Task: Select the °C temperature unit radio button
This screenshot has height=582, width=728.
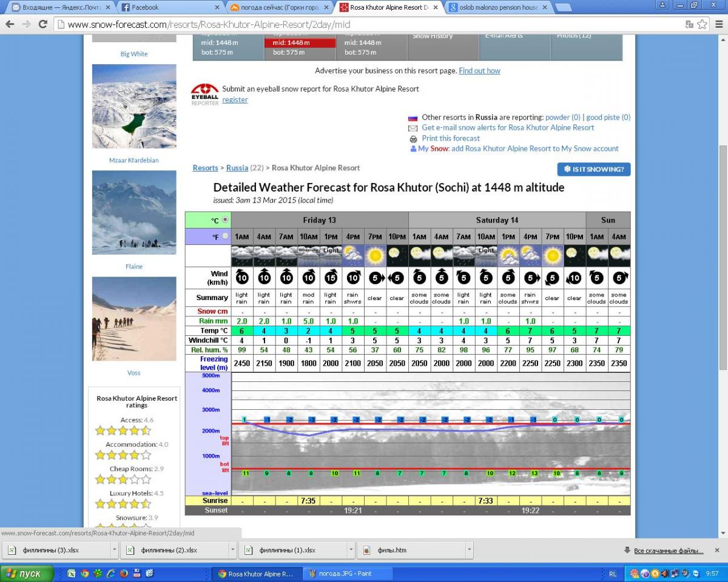Action: point(226,219)
